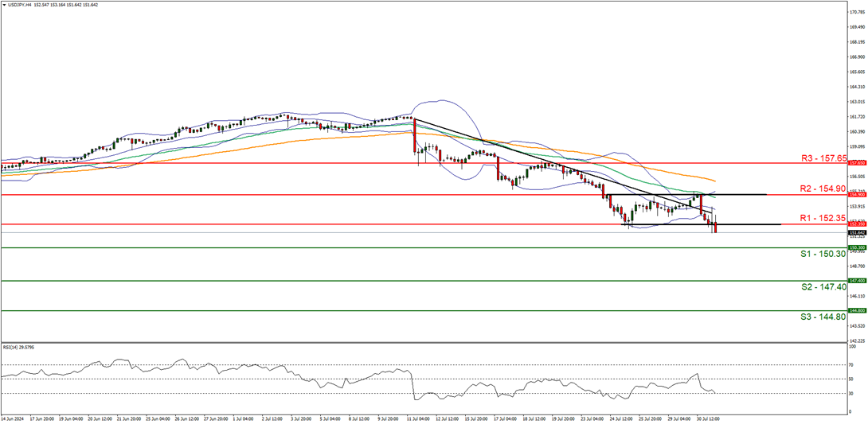This screenshot has height=424, width=868.
Task: Click the red 152.350 price axis tag
Action: [x=856, y=224]
